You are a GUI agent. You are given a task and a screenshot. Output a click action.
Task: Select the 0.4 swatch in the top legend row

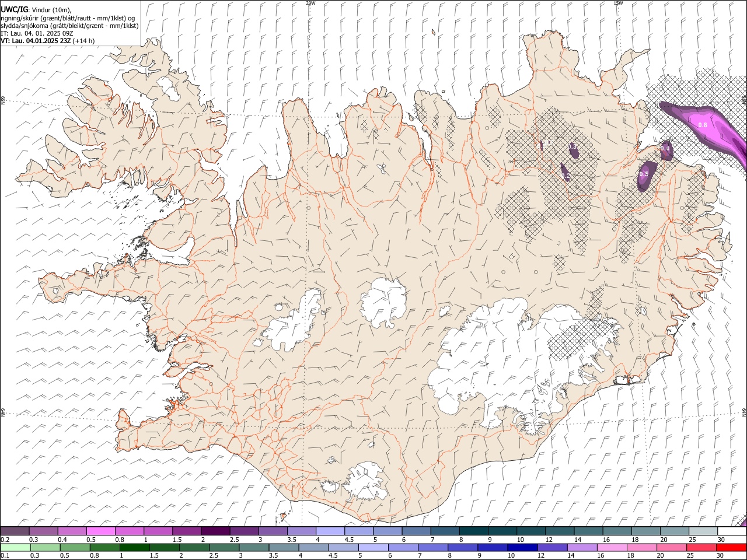coord(72,531)
